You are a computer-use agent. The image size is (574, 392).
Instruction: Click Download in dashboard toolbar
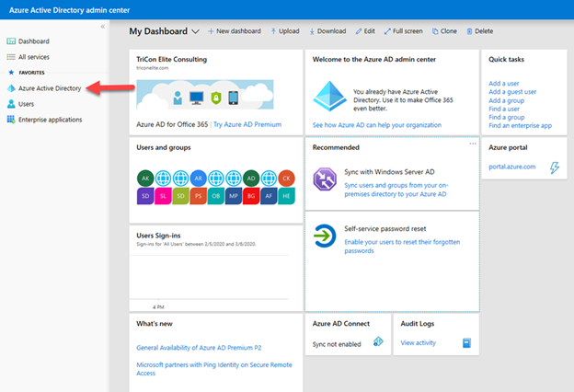point(327,31)
